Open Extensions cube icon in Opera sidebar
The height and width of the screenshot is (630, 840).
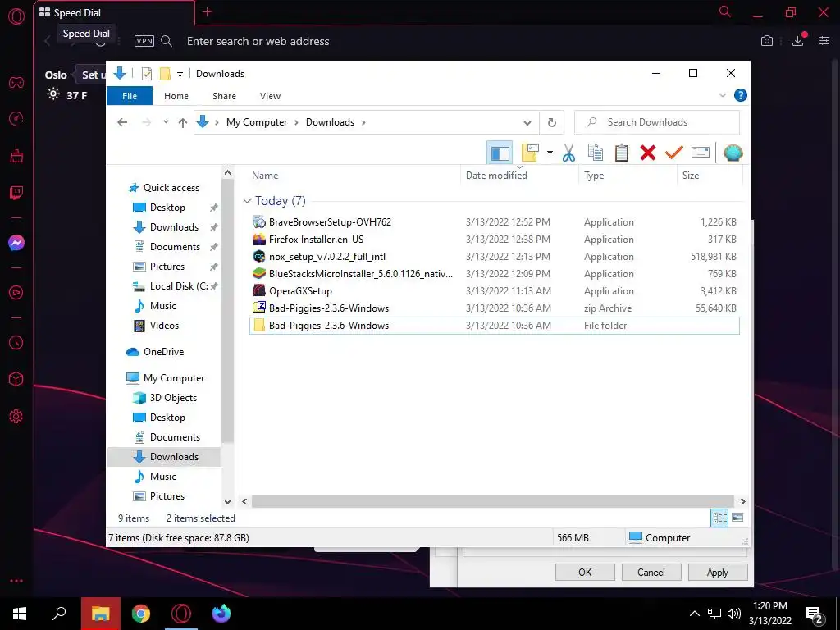tap(16, 379)
